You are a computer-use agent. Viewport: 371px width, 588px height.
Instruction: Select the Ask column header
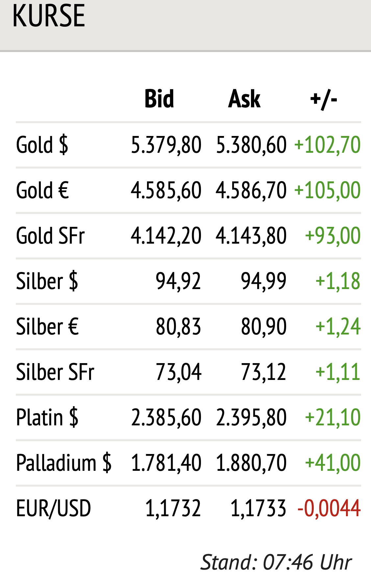pos(244,99)
